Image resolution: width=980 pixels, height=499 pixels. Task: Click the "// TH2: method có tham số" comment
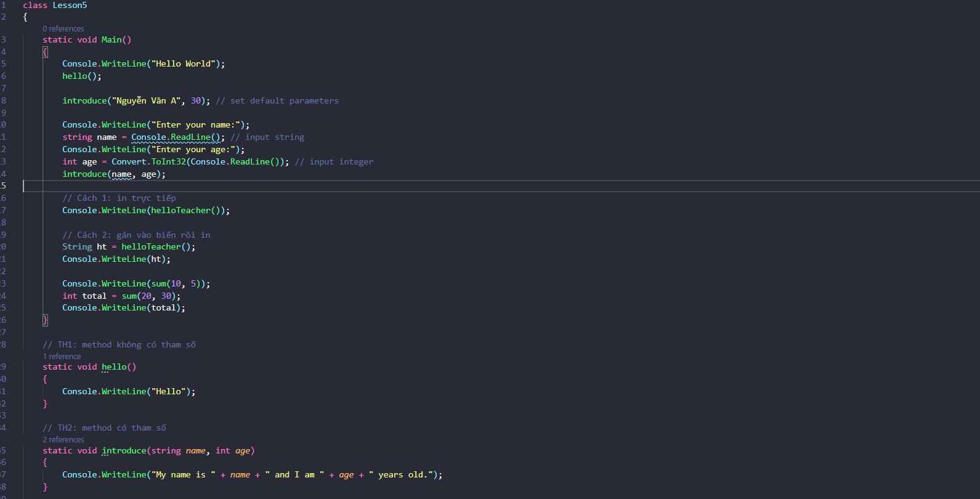point(104,428)
